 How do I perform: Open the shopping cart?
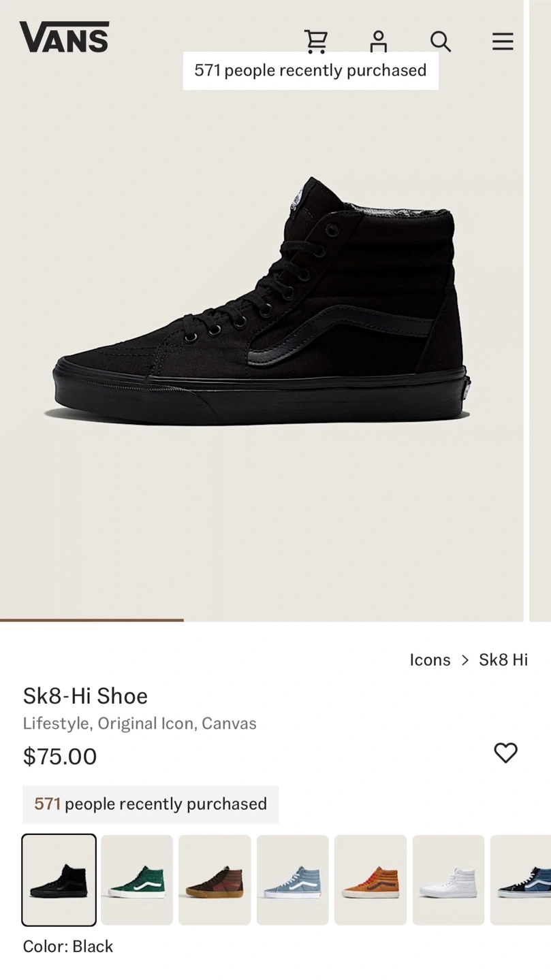point(315,42)
